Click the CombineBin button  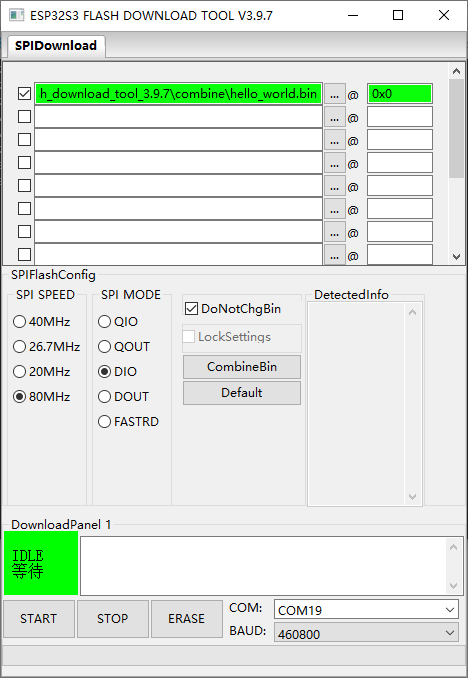tap(242, 367)
